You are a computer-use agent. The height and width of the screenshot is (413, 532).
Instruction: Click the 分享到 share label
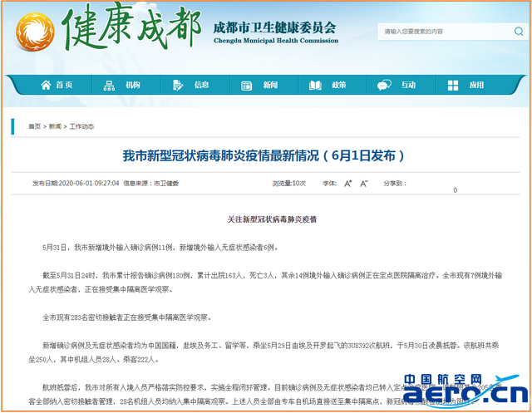[x=395, y=184]
